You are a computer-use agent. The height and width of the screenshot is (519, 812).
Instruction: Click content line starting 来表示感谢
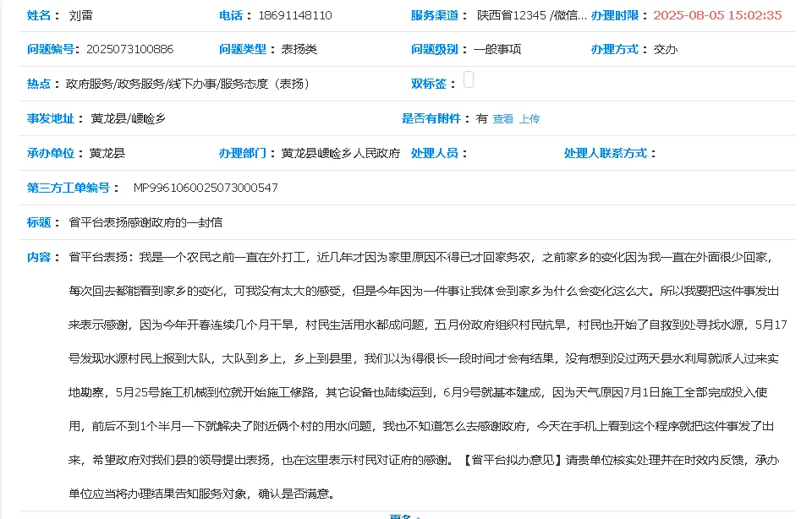tap(428, 325)
